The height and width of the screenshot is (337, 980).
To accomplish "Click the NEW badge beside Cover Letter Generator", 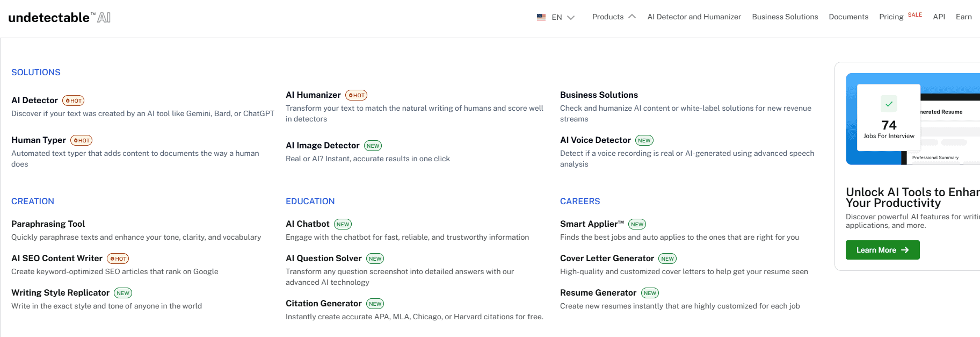I will tap(667, 259).
